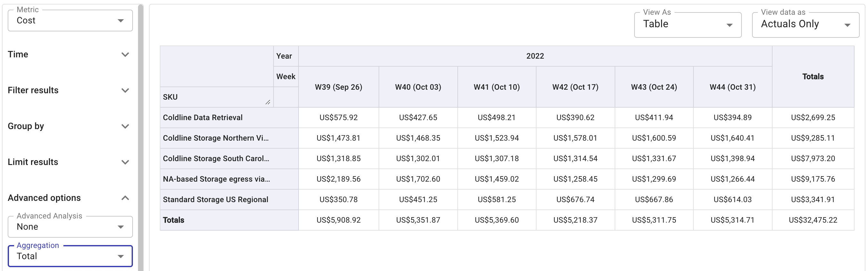This screenshot has width=868, height=271.
Task: Click the SKU column resize handle
Action: pyautogui.click(x=268, y=102)
